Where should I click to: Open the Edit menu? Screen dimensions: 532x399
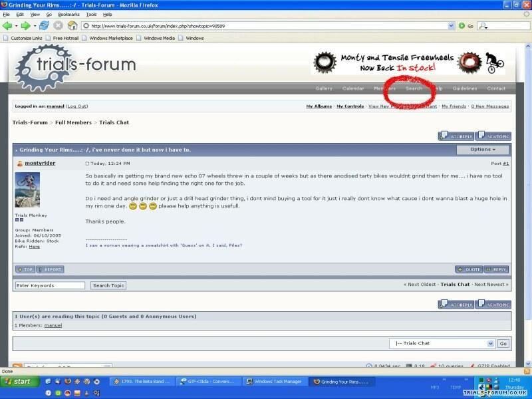[x=20, y=14]
